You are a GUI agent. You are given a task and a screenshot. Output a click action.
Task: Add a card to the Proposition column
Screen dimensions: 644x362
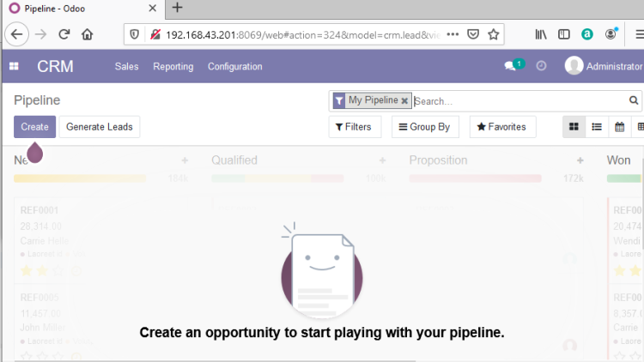[x=580, y=160]
